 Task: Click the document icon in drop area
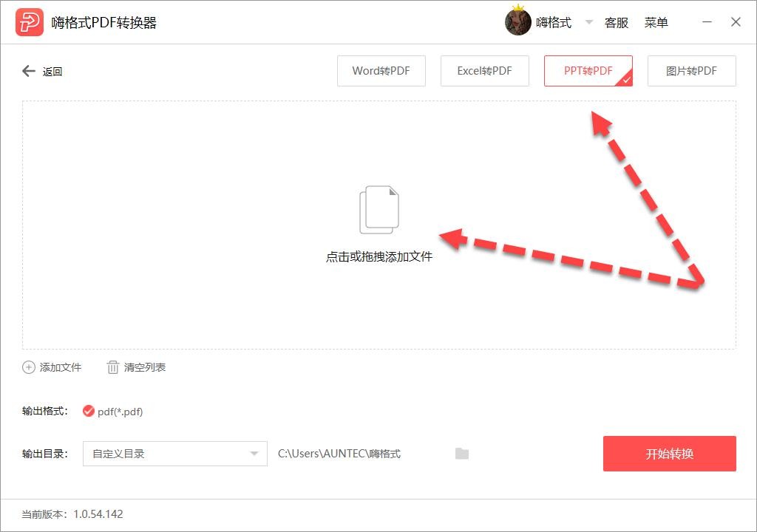click(x=379, y=210)
